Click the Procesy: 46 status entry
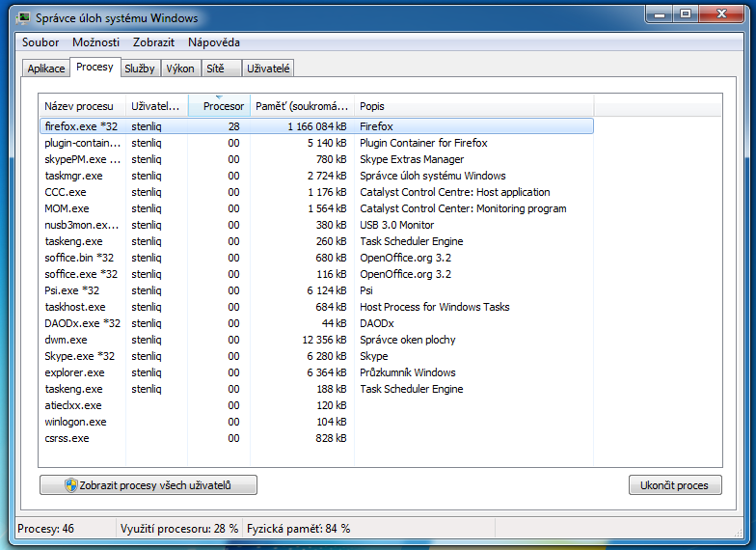 [46, 529]
